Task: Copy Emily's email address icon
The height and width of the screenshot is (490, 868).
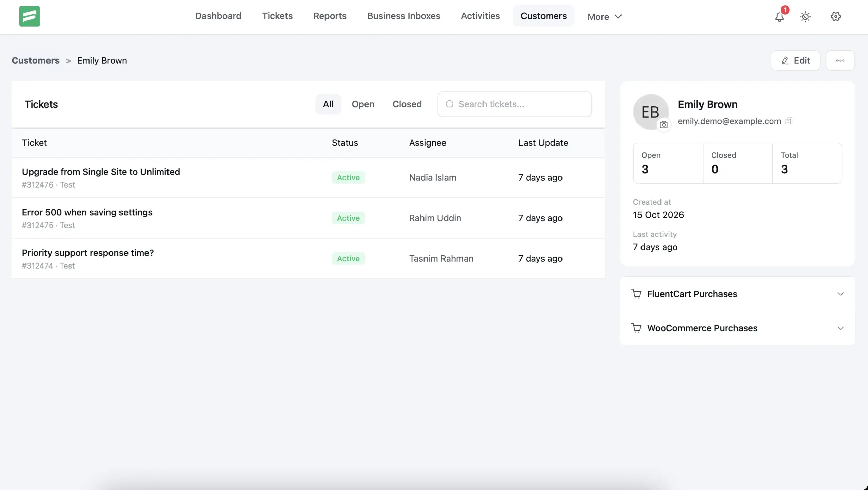Action: (789, 121)
